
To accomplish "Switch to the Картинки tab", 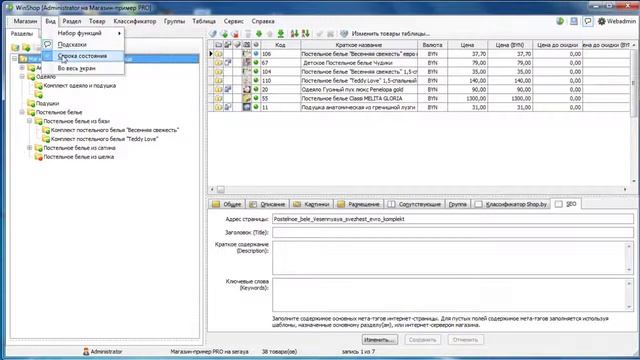I will (311, 204).
